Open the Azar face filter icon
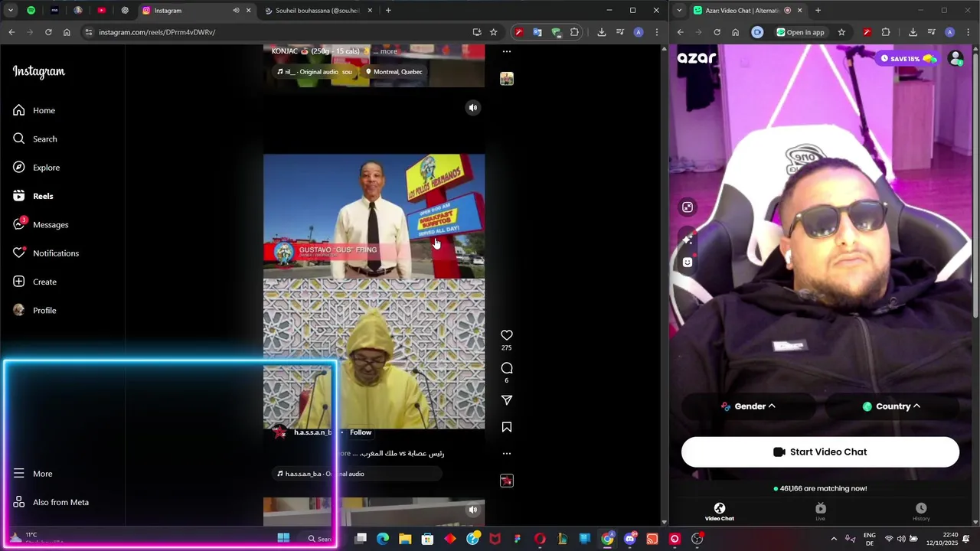 (x=688, y=262)
